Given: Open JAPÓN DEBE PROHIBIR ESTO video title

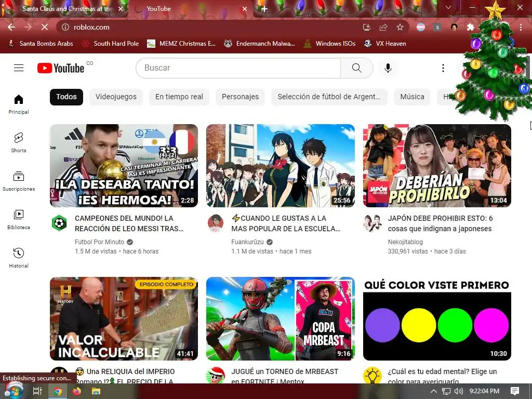Looking at the screenshot, I should [x=440, y=223].
